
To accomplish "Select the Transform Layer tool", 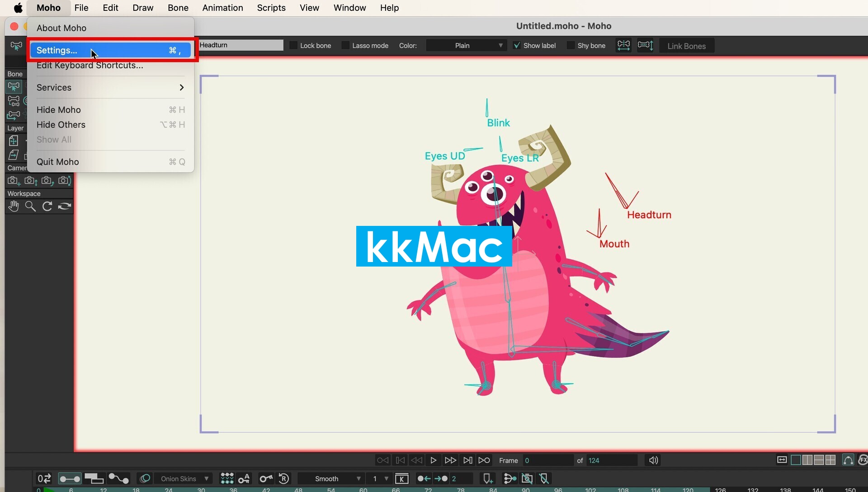I will (x=14, y=141).
